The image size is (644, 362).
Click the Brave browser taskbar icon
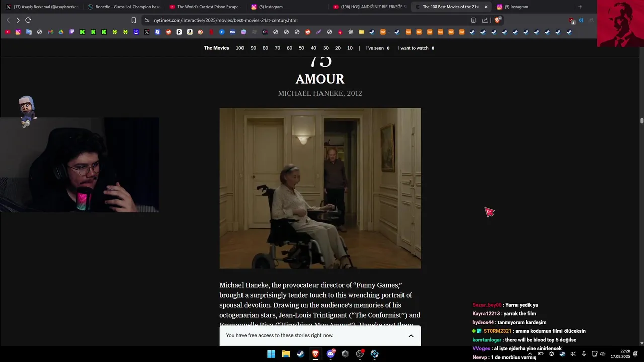coord(315,354)
